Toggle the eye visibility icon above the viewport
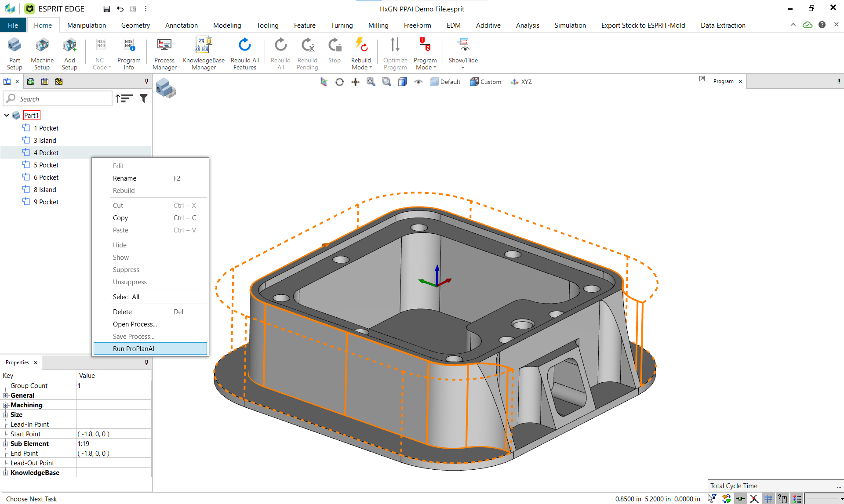 point(418,82)
